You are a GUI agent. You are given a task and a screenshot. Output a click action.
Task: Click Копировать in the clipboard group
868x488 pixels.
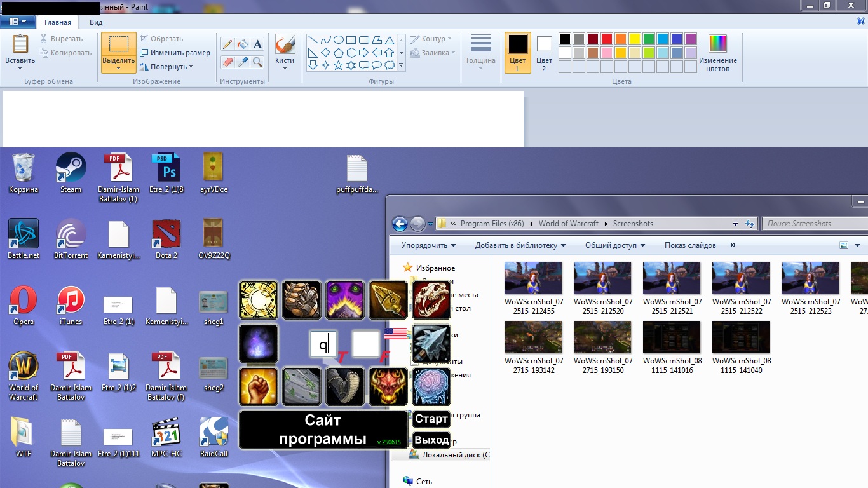coord(65,53)
